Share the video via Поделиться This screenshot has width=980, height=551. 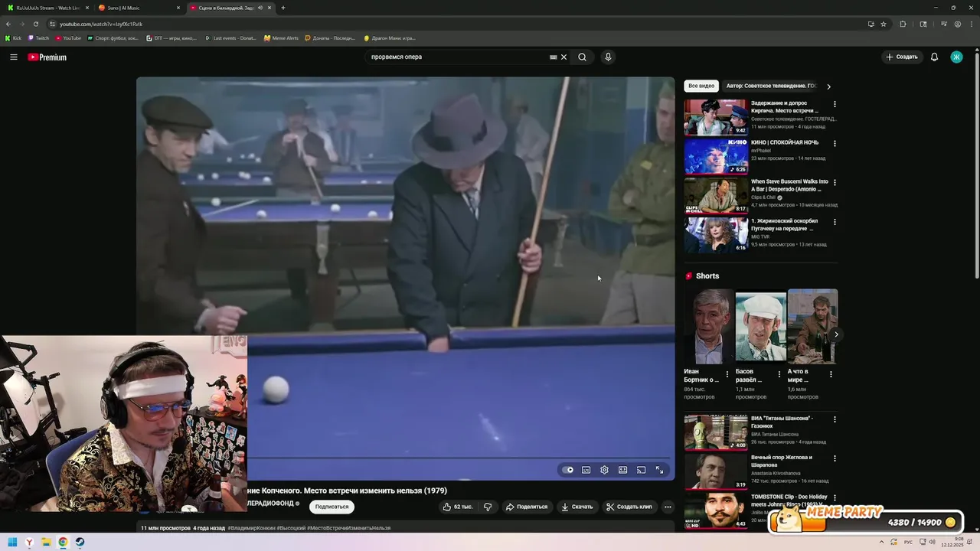pos(527,507)
